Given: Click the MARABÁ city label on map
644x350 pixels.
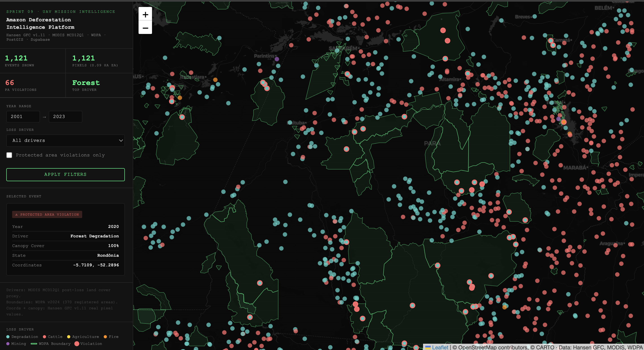Looking at the screenshot, I should click(574, 167).
